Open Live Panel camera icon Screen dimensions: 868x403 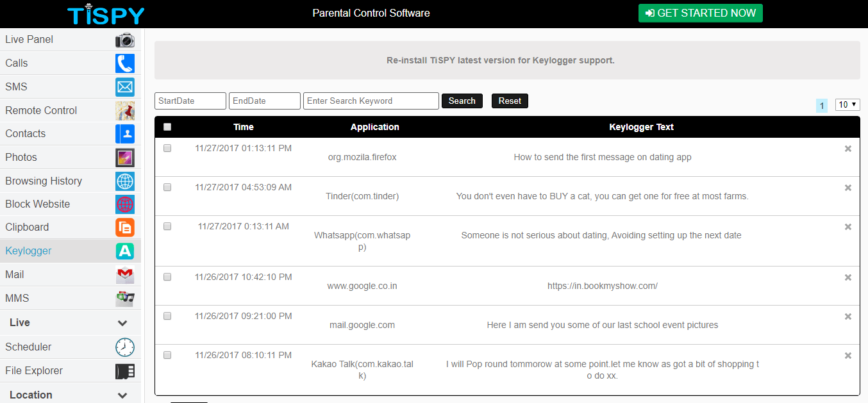tap(125, 40)
